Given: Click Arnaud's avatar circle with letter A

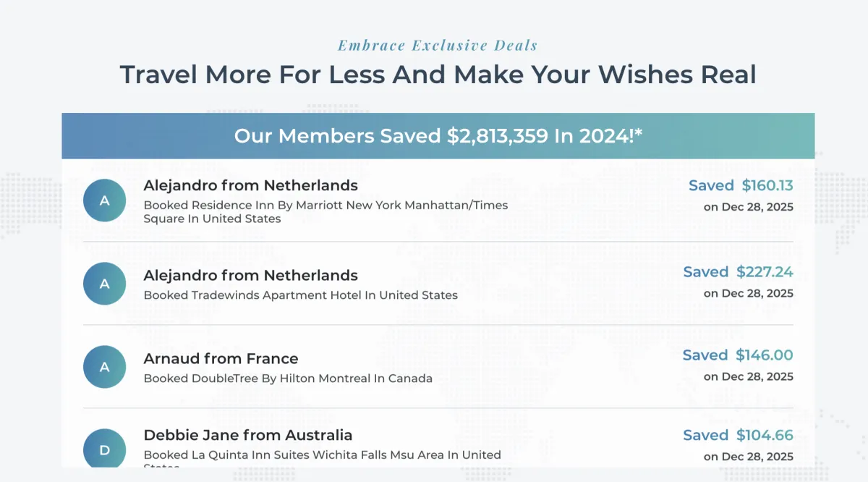Looking at the screenshot, I should tap(105, 367).
